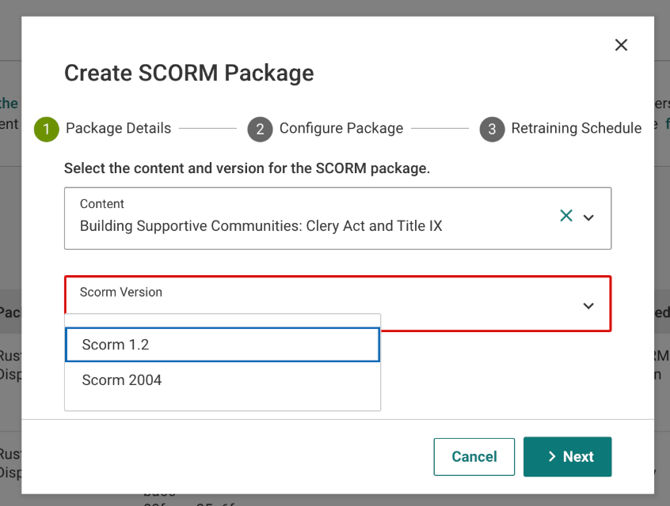
Task: Click the Scorm Version field label
Action: [x=121, y=292]
